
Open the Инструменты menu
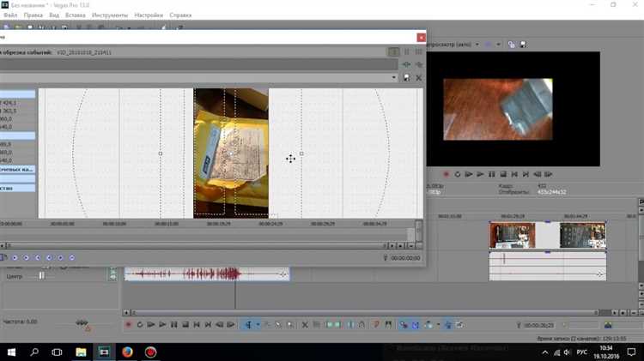pyautogui.click(x=110, y=15)
